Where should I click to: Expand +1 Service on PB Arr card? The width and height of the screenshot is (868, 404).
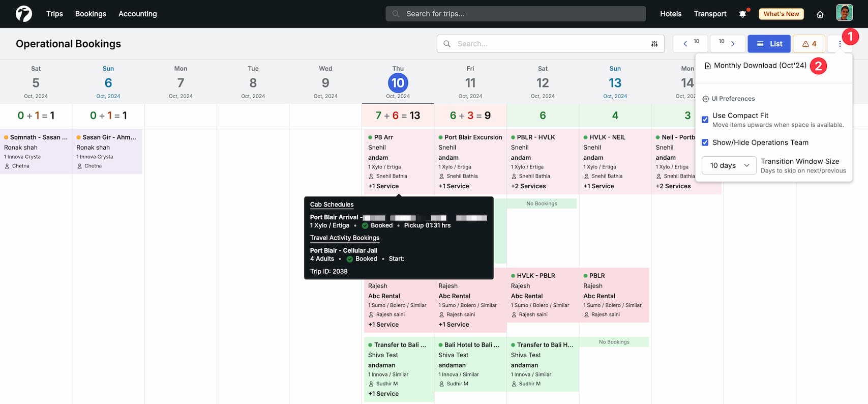click(x=383, y=186)
